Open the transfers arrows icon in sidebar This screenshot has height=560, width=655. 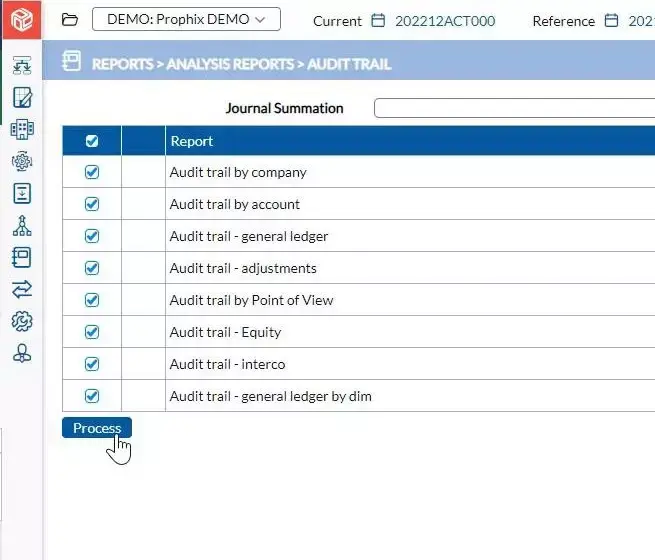[x=21, y=289]
